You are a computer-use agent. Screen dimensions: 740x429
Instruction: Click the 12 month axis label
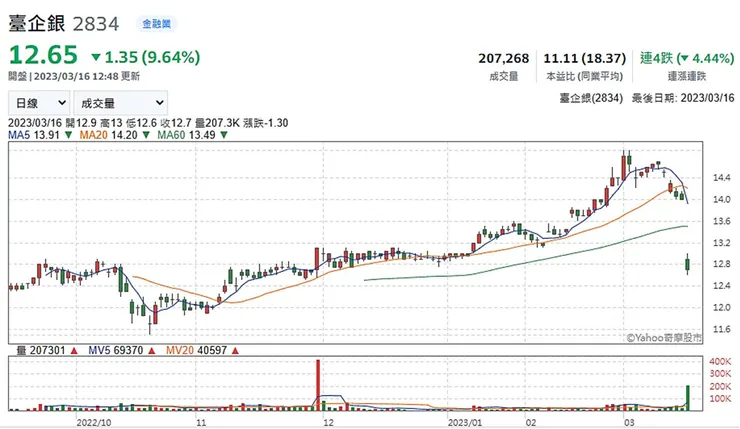[328, 422]
